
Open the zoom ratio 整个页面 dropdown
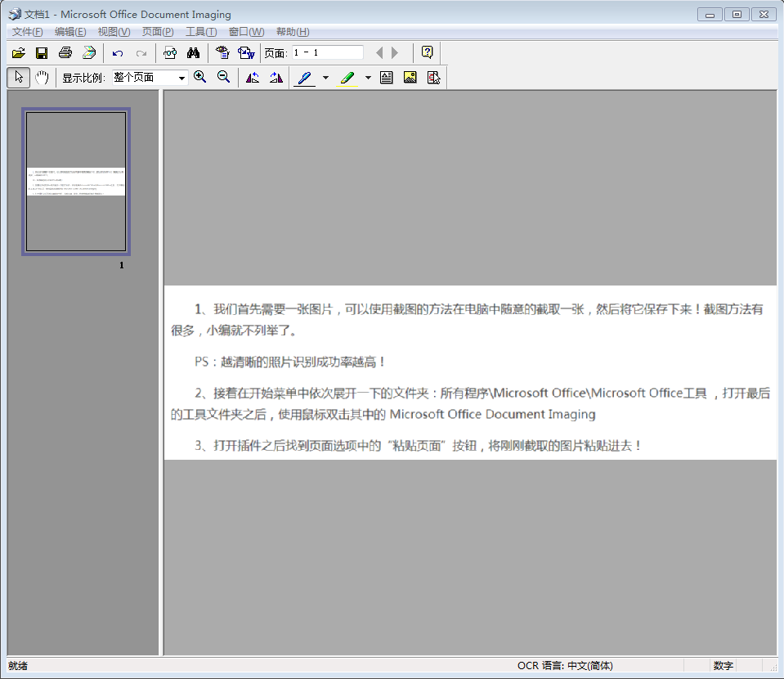(181, 78)
